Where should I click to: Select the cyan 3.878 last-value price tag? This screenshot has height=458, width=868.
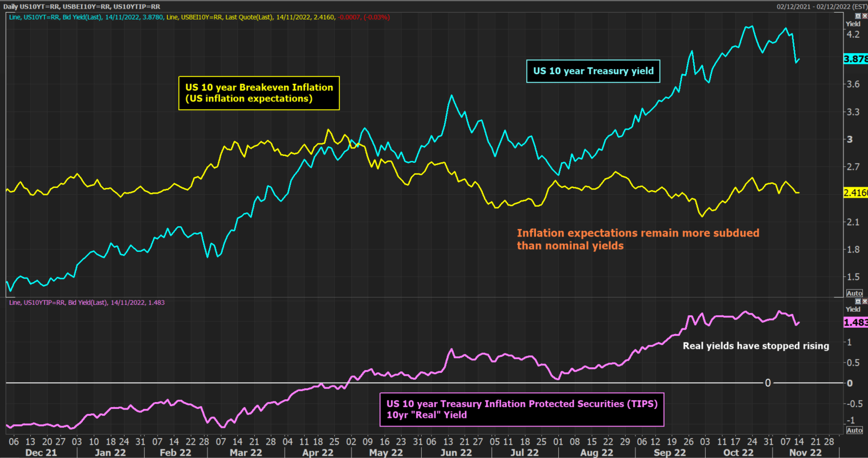click(855, 59)
